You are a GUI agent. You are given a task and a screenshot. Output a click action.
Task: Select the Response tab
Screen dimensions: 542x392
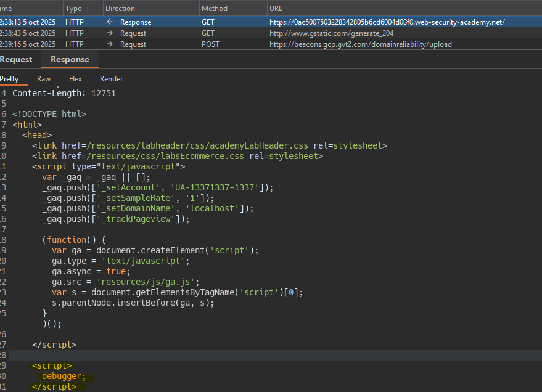[70, 60]
